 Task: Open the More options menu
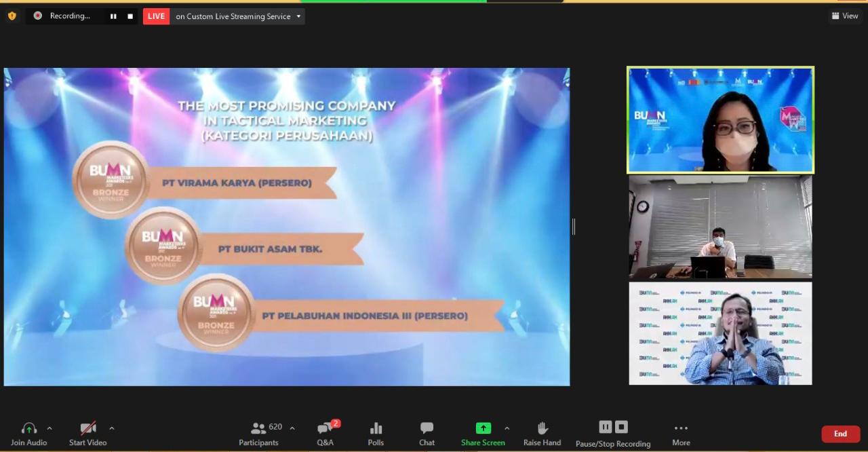tap(681, 433)
